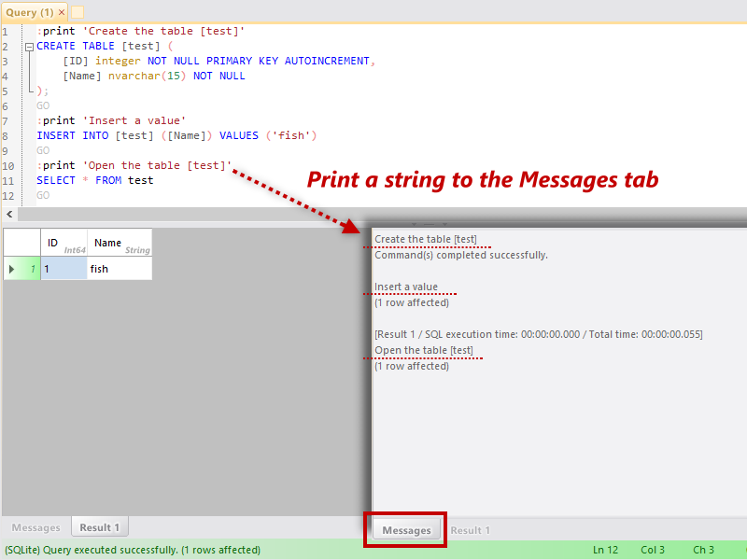Open the right pane Result 1 tab

coord(470,530)
